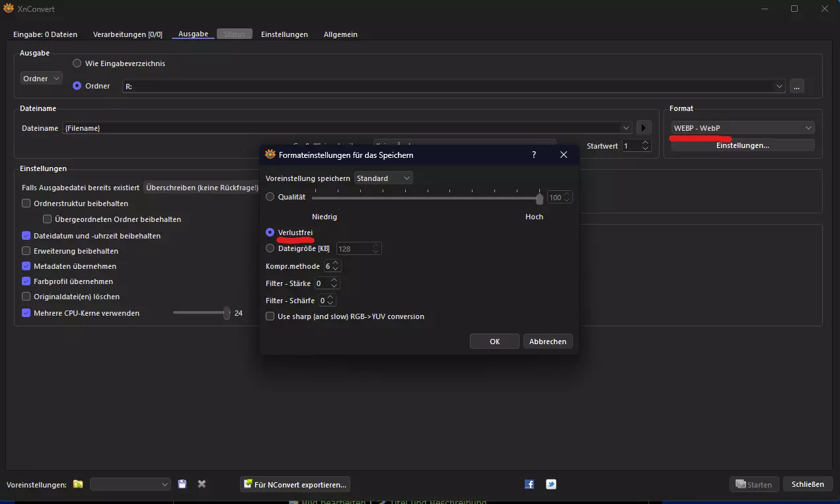Image resolution: width=840 pixels, height=504 pixels.
Task: Adjust the Filter - Schärfe stepper
Action: pos(330,301)
